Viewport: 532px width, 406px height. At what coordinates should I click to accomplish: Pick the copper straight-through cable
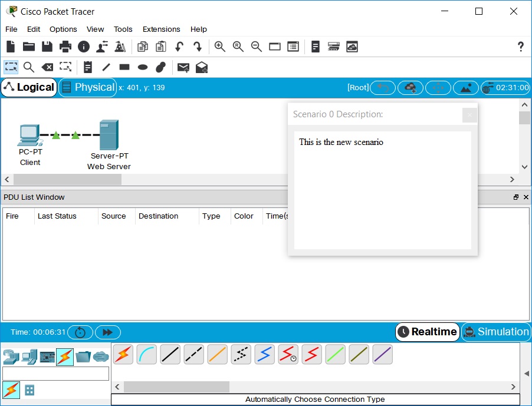coord(170,354)
